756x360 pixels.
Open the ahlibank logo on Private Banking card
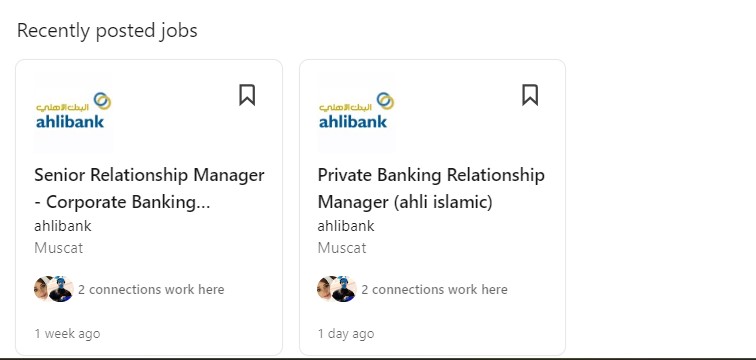click(356, 112)
